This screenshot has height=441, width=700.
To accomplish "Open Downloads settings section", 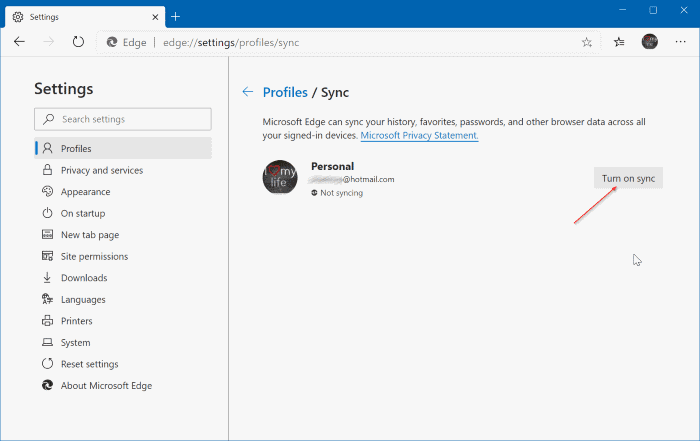I will 83,278.
